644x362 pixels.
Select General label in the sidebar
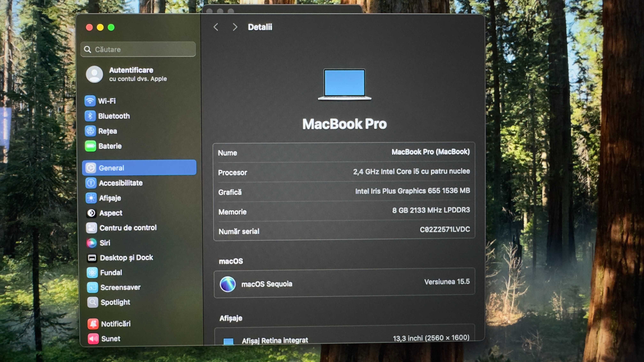tap(111, 168)
